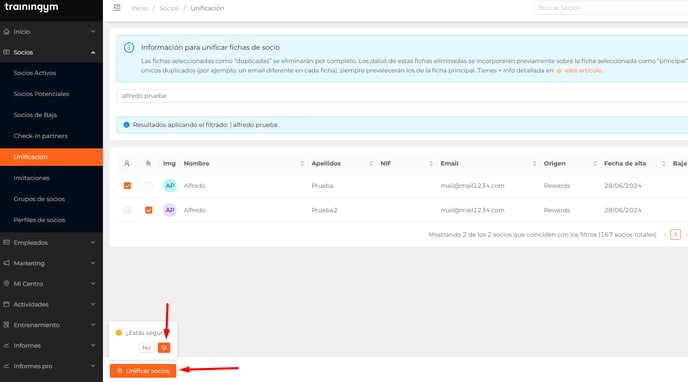The width and height of the screenshot is (688, 382).
Task: Click the Entrenamiento sidebar icon
Action: point(6,325)
